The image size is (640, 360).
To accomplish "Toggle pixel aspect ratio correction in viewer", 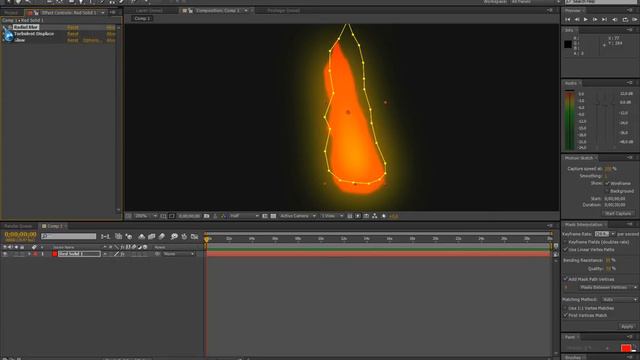I will (x=349, y=216).
